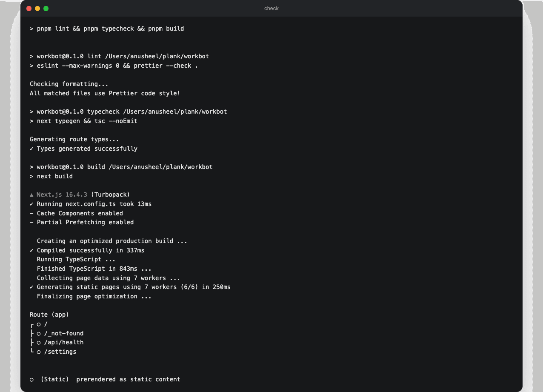Screen dimensions: 543x392
Task: Click the "Route (app)" heading
Action: coord(49,315)
